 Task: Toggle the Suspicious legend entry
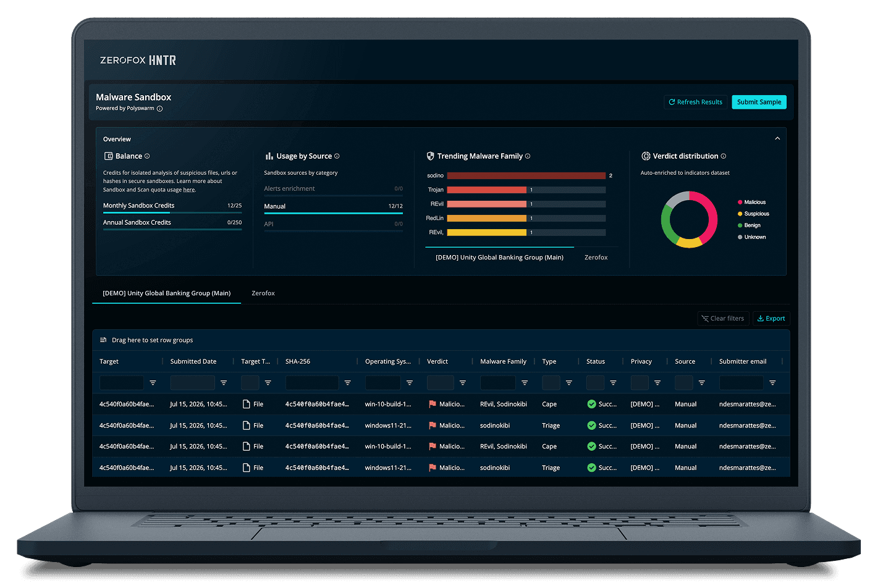pyautogui.click(x=753, y=214)
